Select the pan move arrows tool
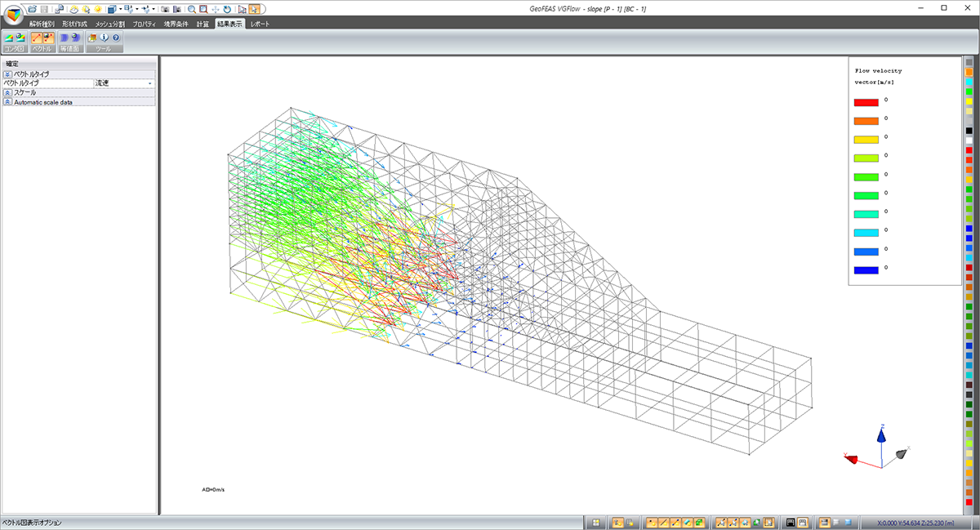 [215, 9]
